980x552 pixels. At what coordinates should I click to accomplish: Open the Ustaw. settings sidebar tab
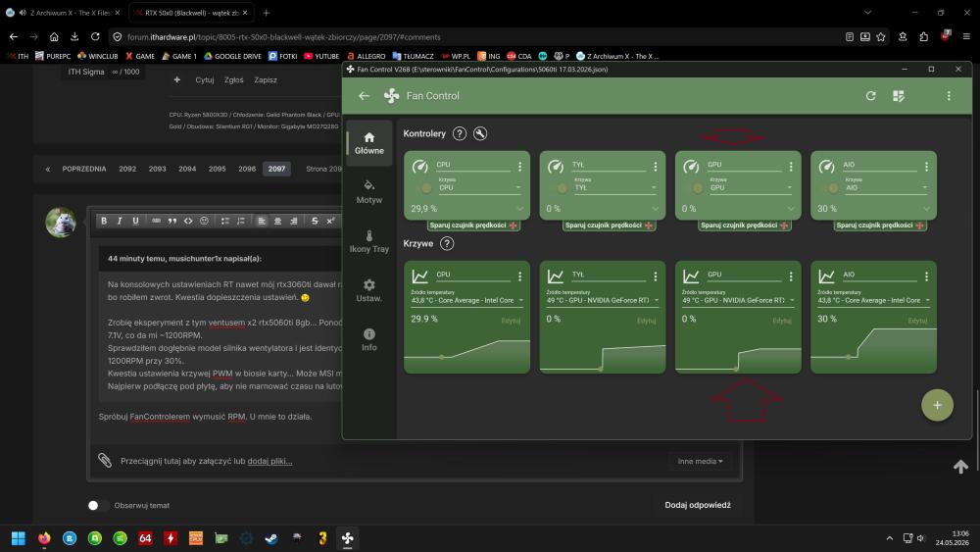click(369, 290)
